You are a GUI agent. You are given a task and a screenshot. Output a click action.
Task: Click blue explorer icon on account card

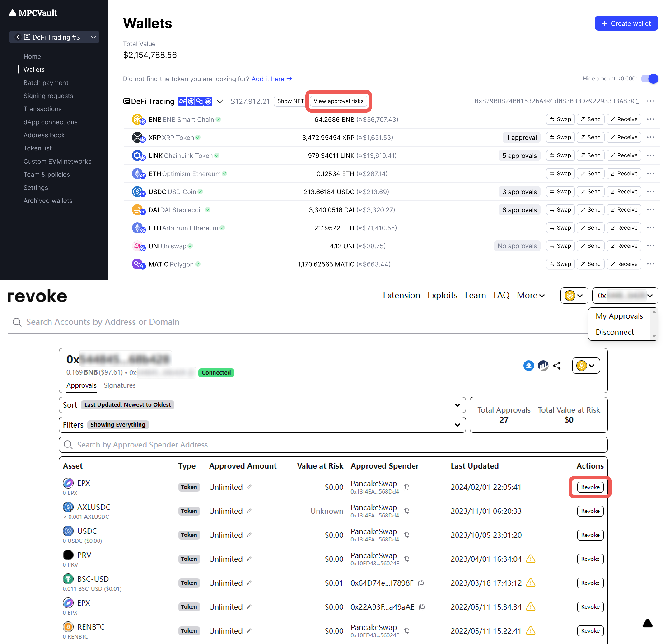coord(529,366)
